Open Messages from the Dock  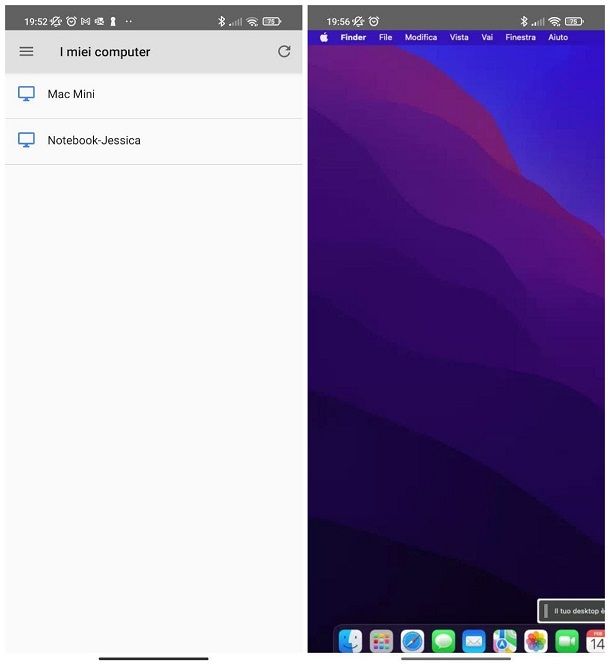click(x=443, y=641)
